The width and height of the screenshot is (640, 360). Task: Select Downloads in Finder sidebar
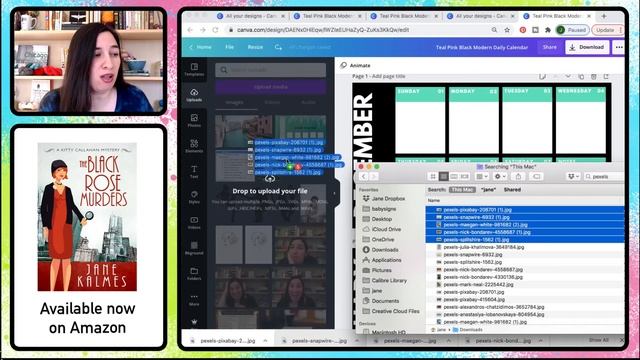(380, 250)
